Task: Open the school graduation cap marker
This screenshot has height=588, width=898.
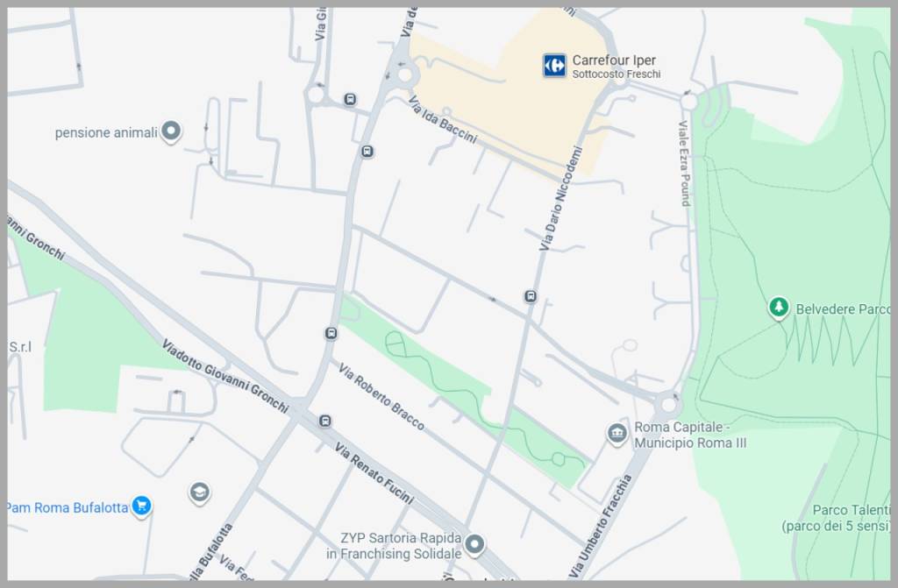Action: click(x=200, y=492)
